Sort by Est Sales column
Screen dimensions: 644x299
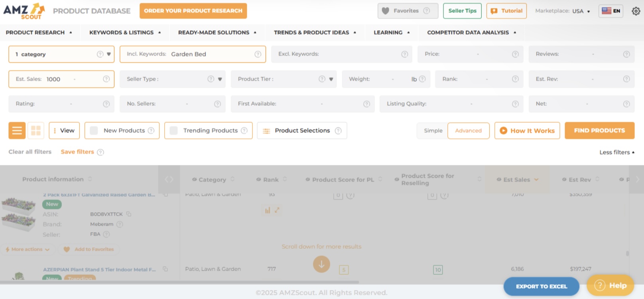(517, 180)
